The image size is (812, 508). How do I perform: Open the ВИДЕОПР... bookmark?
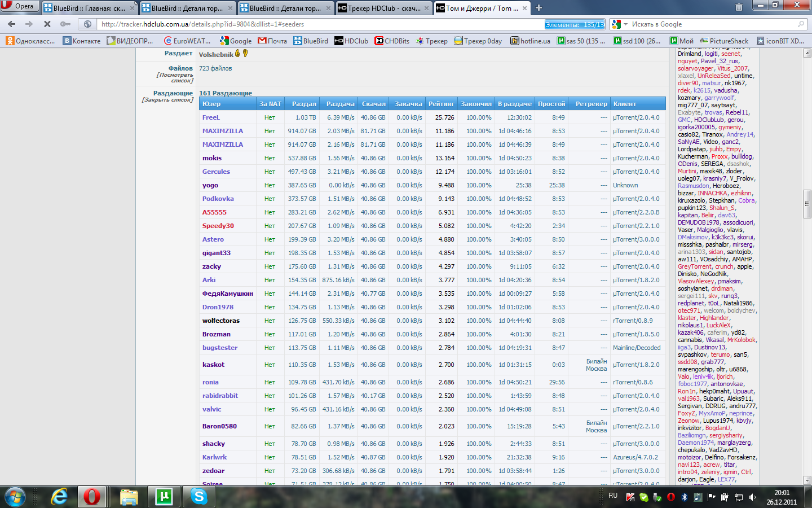pyautogui.click(x=130, y=41)
